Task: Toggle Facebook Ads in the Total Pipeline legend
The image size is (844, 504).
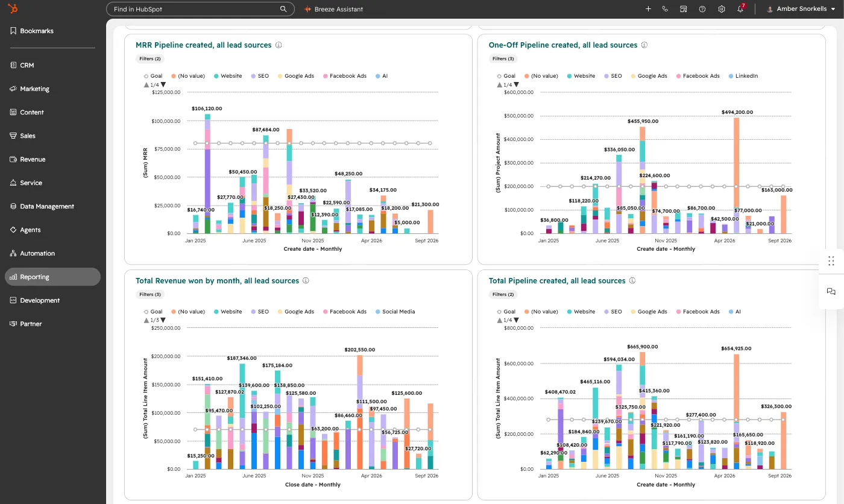Action: 697,312
